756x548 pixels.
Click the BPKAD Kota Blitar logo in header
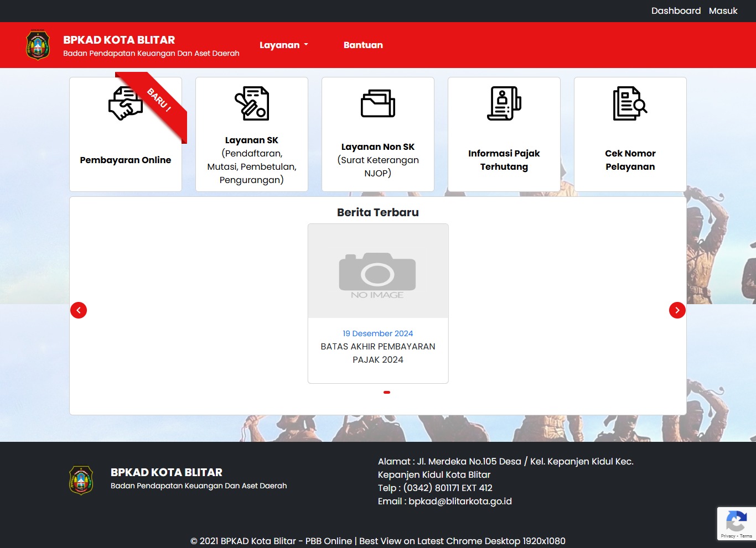click(x=38, y=45)
